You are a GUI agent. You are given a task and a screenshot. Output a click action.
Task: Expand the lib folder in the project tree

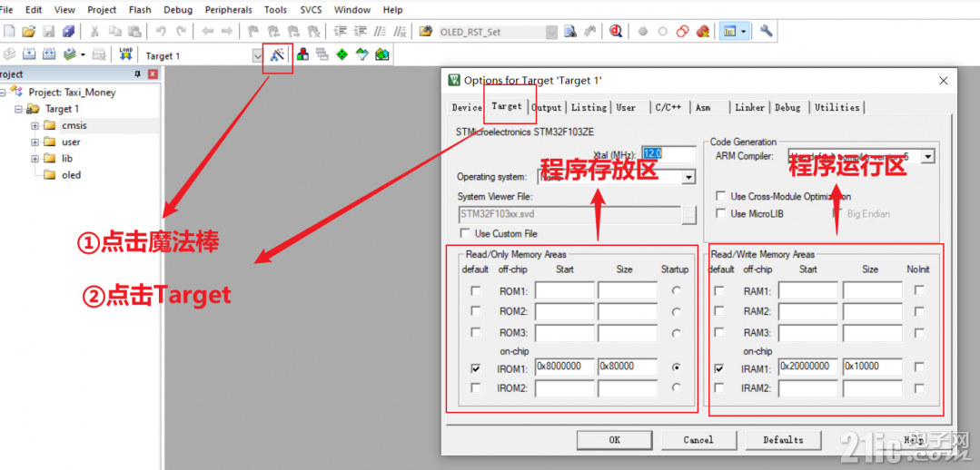point(35,159)
